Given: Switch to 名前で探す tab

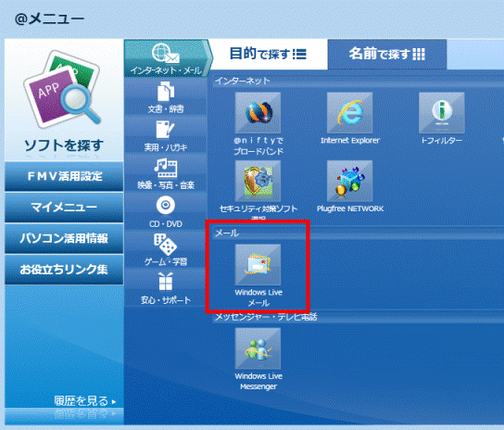Looking at the screenshot, I should click(387, 54).
